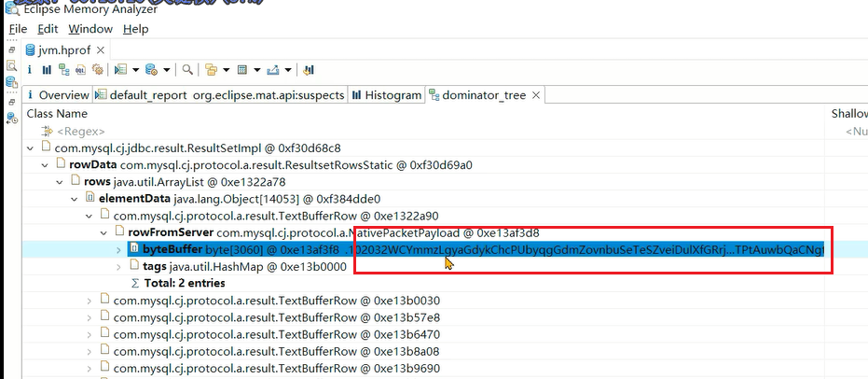
Task: Open the Window menu
Action: click(90, 29)
